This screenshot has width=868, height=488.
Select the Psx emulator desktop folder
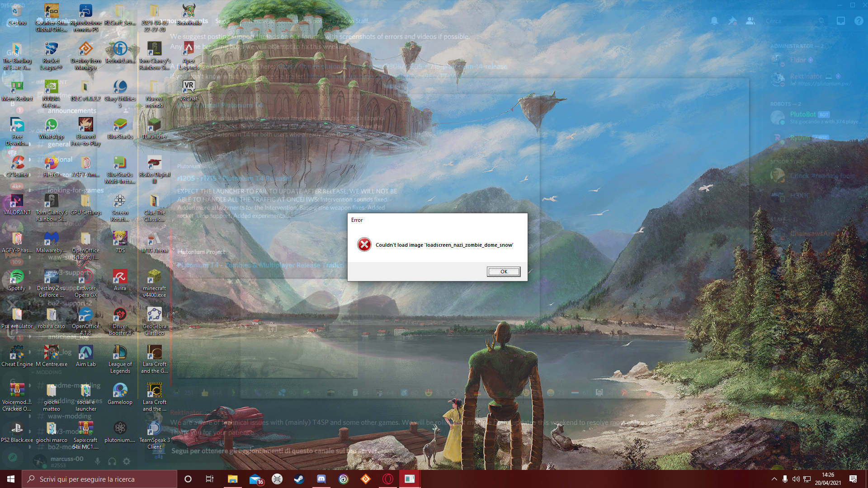(17, 318)
